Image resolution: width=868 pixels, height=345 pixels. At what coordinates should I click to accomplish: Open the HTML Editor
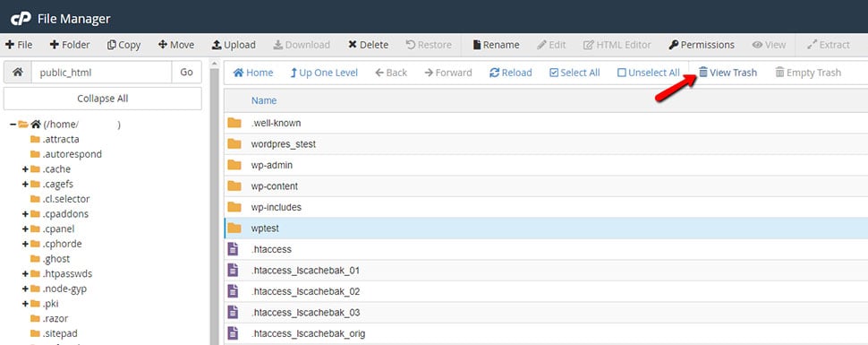click(617, 45)
